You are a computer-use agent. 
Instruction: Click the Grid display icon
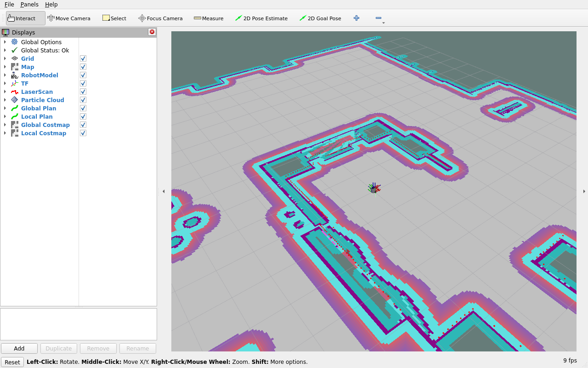[15, 58]
